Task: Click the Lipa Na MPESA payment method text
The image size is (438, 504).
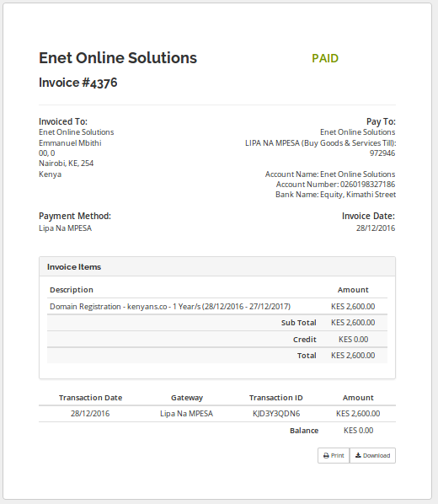Action: [65, 228]
